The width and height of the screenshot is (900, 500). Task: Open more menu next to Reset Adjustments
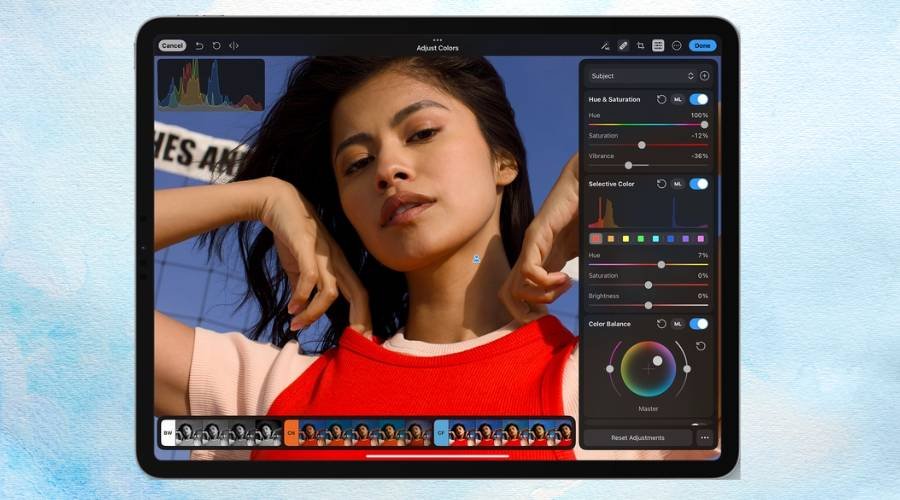pyautogui.click(x=705, y=438)
